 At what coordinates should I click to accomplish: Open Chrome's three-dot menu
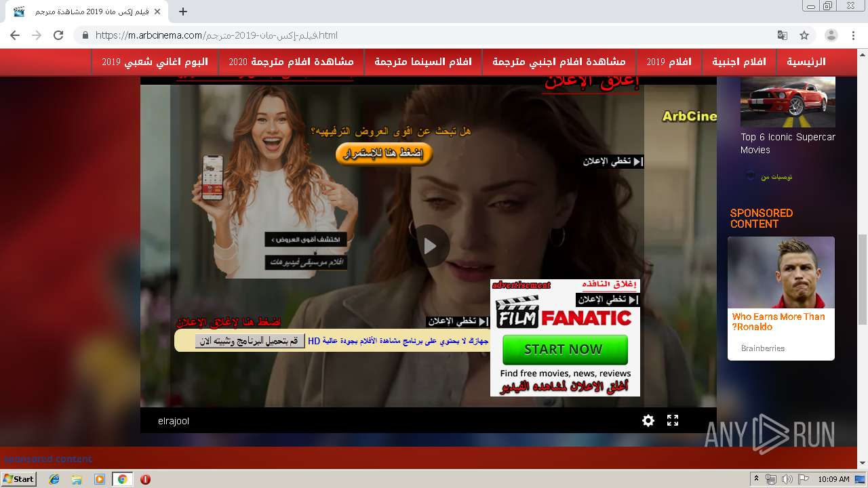pyautogui.click(x=852, y=35)
